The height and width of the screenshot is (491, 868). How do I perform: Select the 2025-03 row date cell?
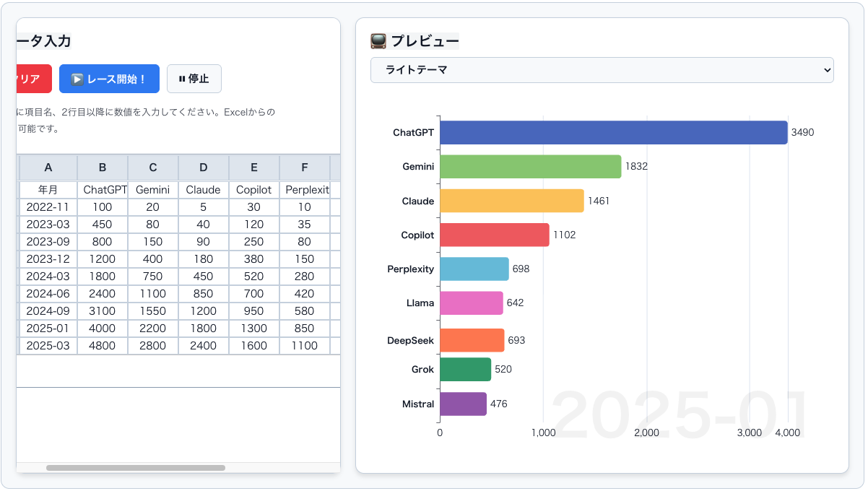pos(48,346)
